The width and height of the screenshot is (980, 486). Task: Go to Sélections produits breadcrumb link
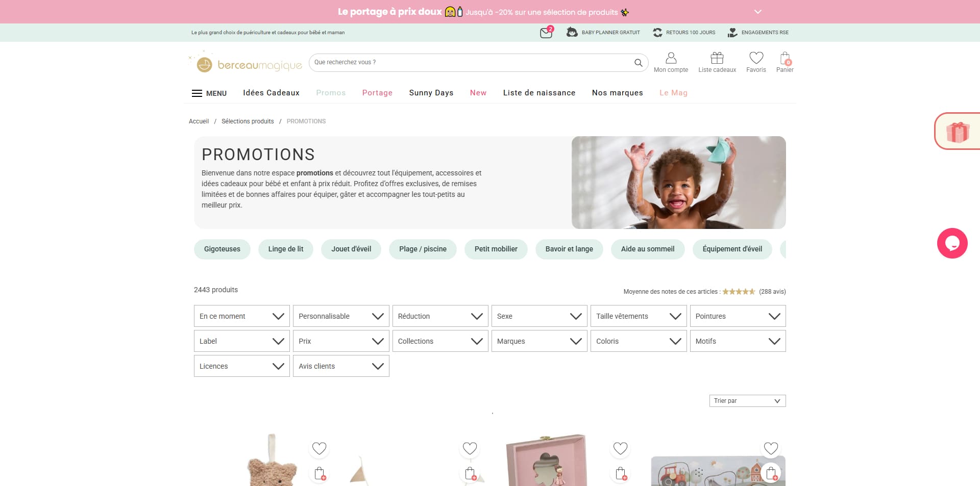click(248, 121)
